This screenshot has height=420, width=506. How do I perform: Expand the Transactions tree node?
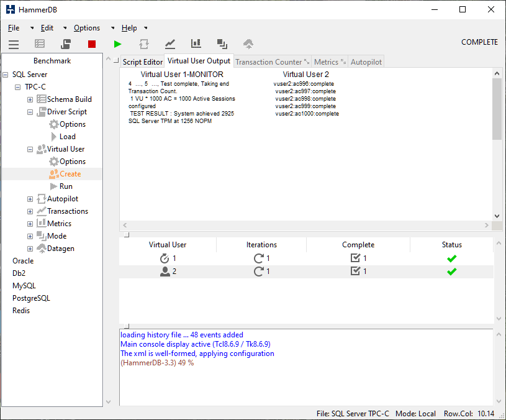click(x=30, y=211)
